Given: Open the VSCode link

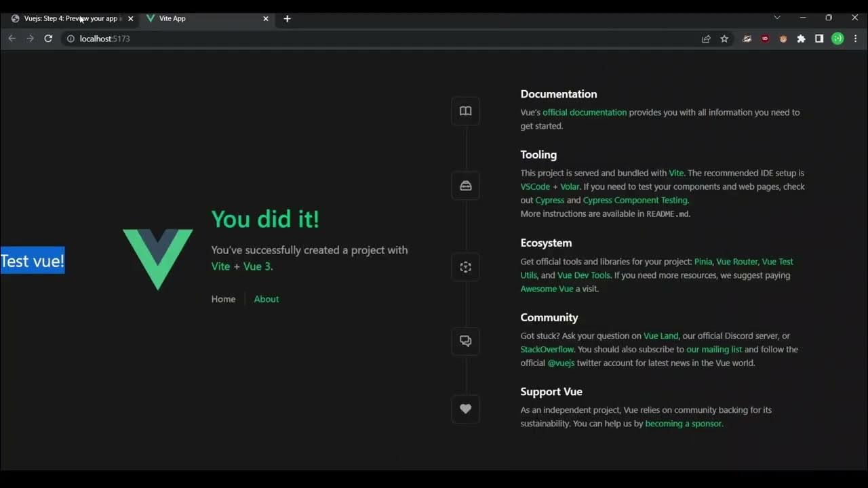Looking at the screenshot, I should click(535, 186).
